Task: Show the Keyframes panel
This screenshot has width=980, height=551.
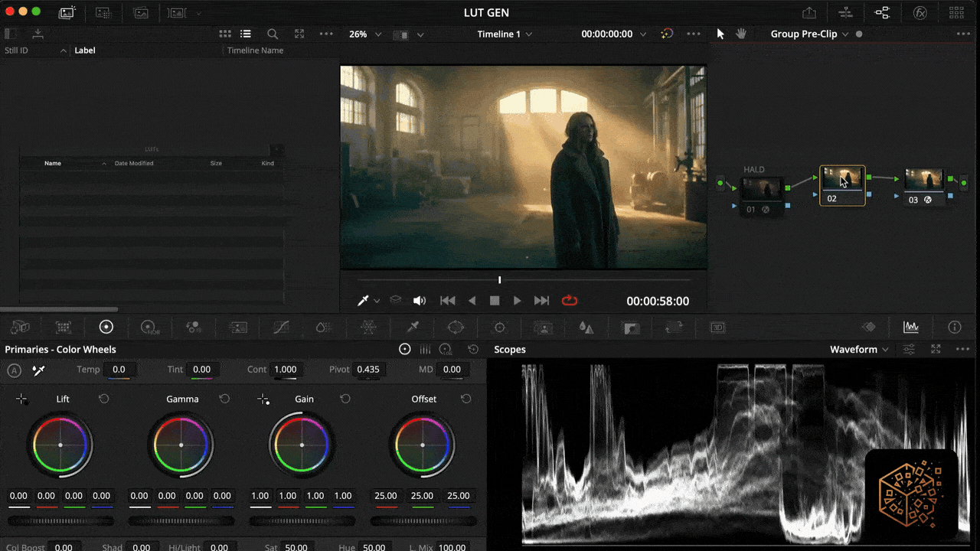Action: [868, 328]
